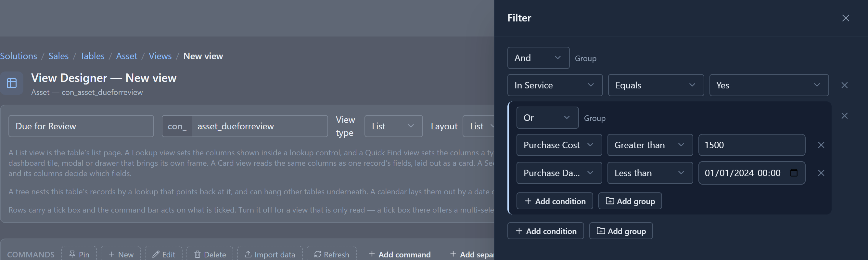
Task: Open the In Service field dropdown
Action: 555,85
